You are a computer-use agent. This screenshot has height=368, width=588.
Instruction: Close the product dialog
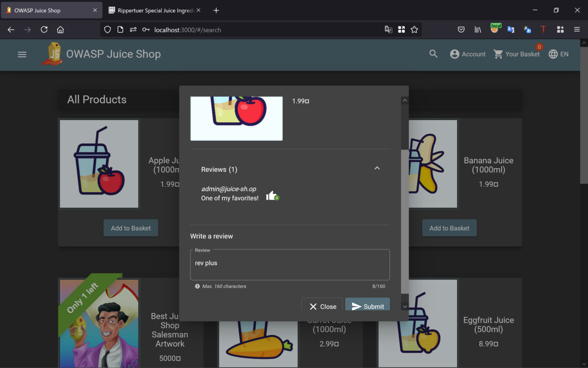pyautogui.click(x=322, y=304)
